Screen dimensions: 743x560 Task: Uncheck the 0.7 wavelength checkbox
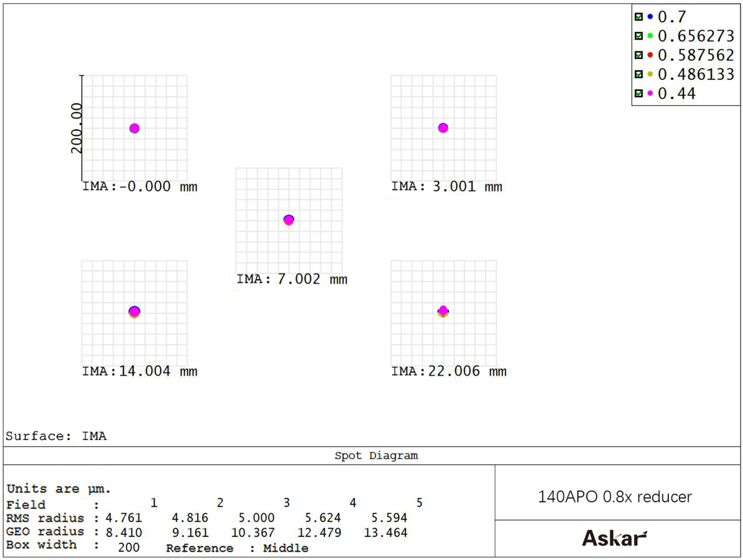click(639, 17)
